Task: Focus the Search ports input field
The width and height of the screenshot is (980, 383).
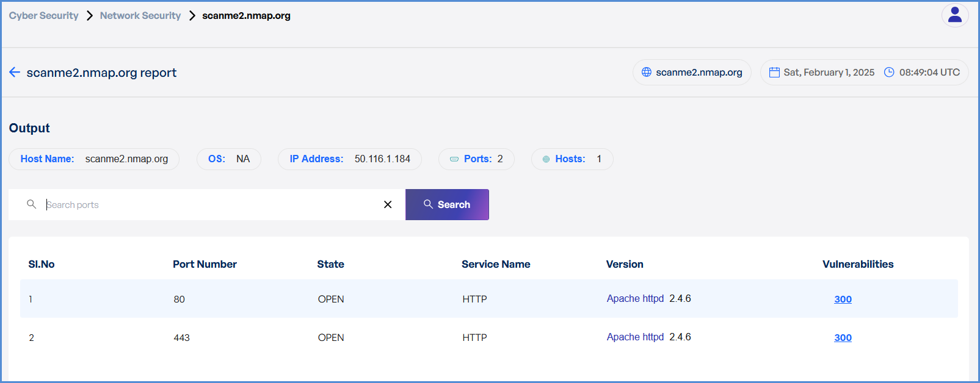Action: 208,205
